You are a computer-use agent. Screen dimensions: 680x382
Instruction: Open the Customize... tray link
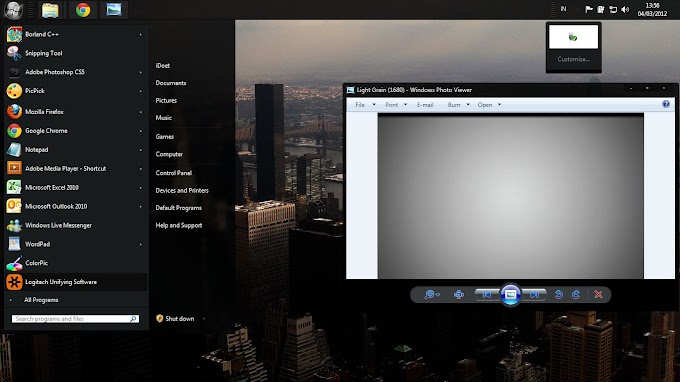(573, 59)
